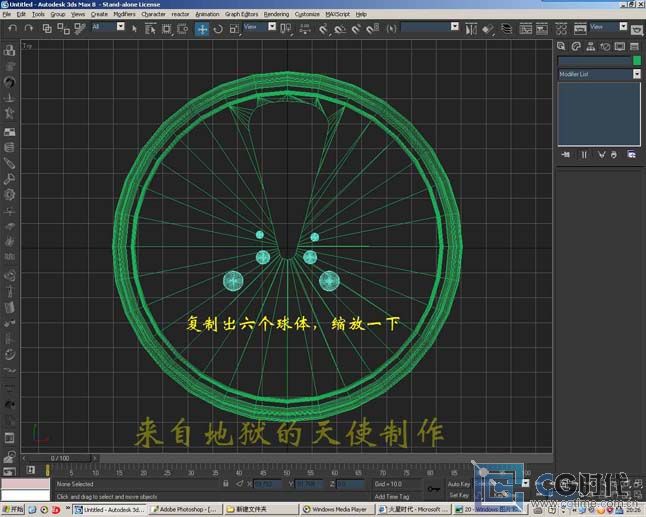Viewport: 646px width, 517px height.
Task: Open the File menu
Action: click(6, 14)
